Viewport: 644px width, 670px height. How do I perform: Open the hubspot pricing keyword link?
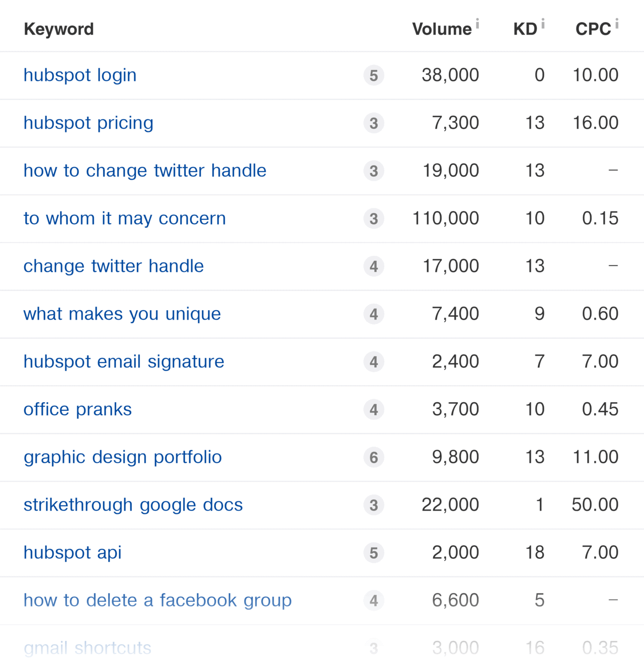click(x=89, y=123)
